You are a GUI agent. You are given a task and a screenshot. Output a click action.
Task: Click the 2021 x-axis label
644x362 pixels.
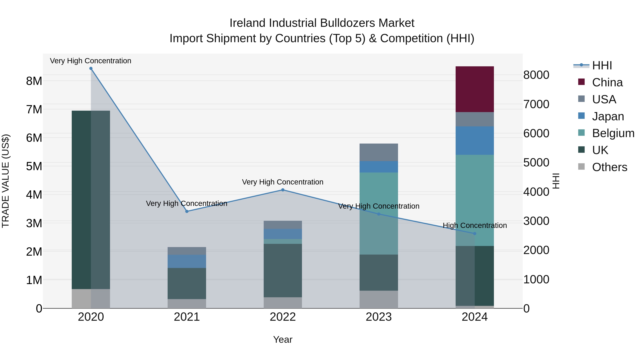[x=187, y=317]
